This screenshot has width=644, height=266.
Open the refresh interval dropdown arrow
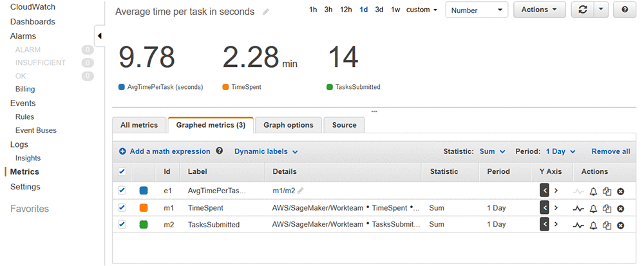pyautogui.click(x=601, y=10)
